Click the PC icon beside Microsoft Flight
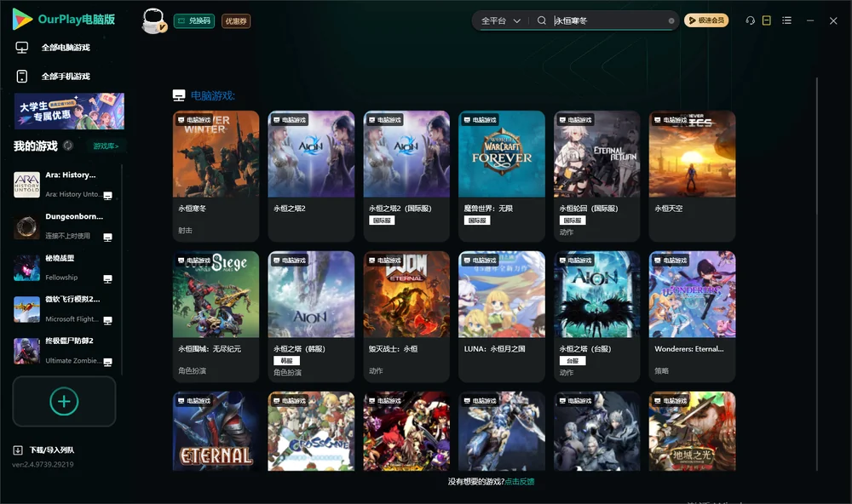The height and width of the screenshot is (504, 852). pos(107,320)
